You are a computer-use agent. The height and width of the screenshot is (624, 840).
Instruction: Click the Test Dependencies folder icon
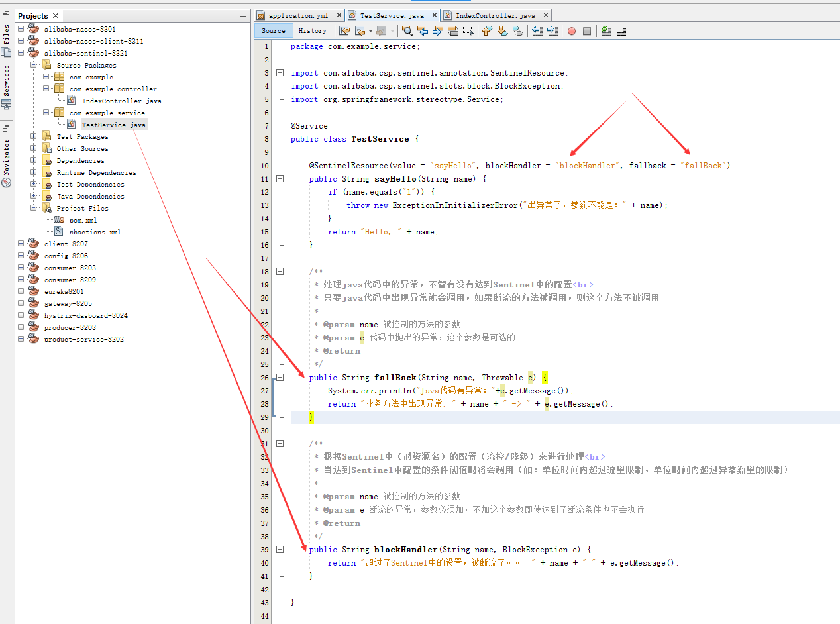(46, 184)
